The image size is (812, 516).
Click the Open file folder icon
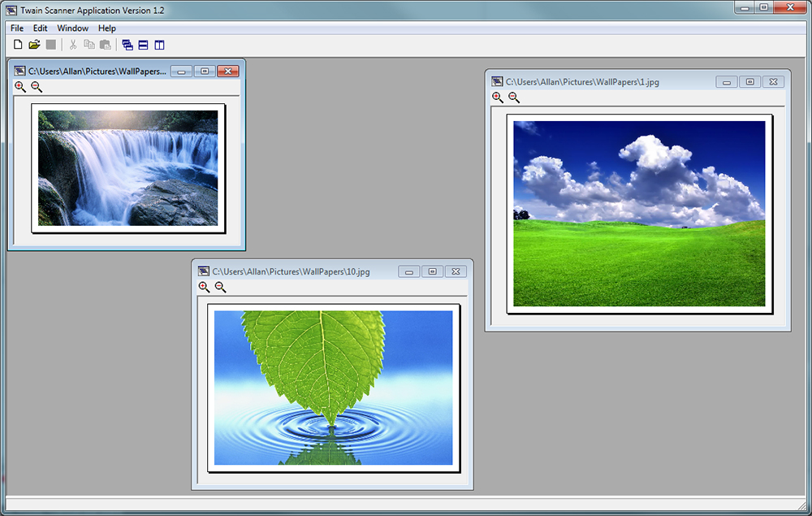coord(34,45)
